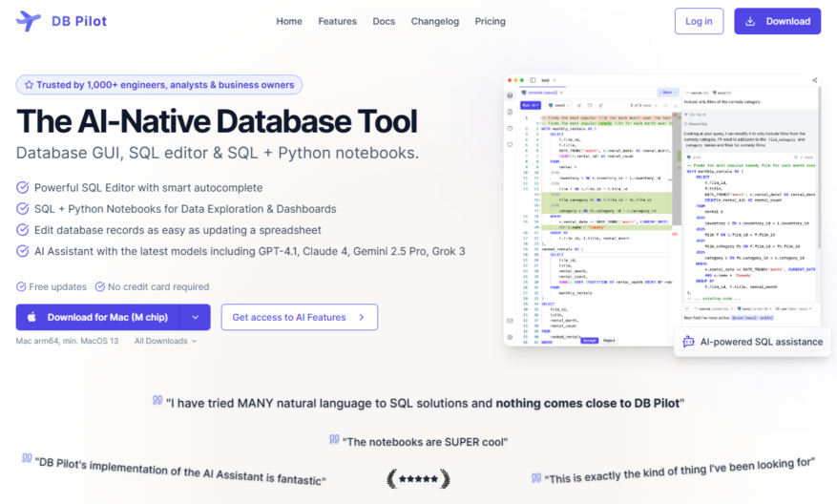Accept the suggested SQL changes
Viewport: 837px width, 504px height.
589,341
